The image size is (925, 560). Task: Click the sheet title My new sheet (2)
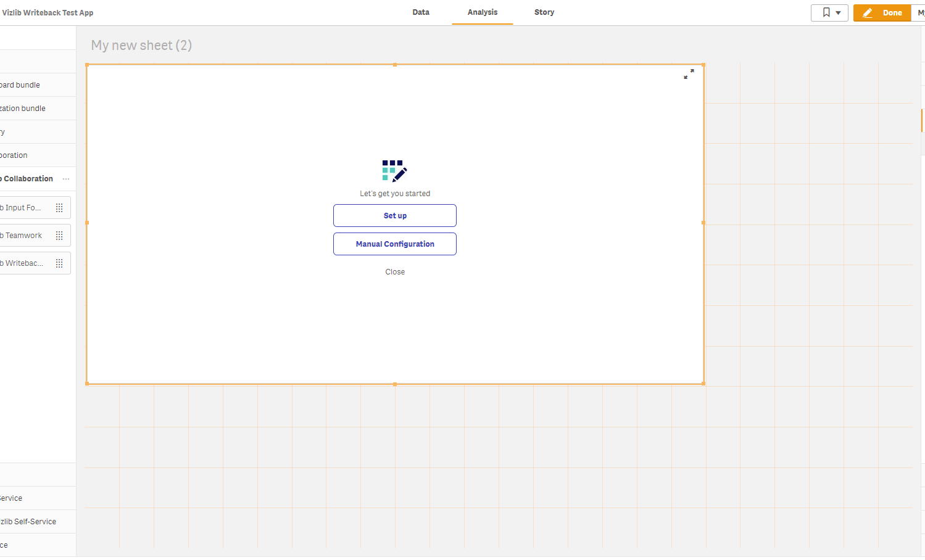141,45
